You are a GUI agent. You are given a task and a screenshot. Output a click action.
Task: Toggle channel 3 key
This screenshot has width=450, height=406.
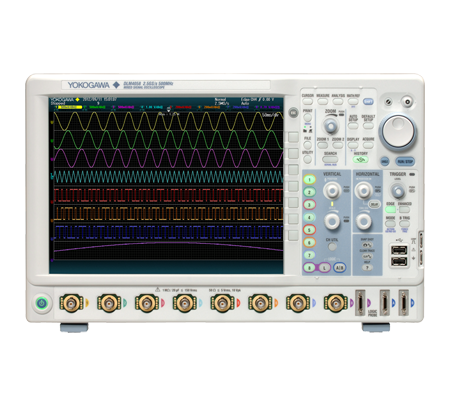pos(310,205)
